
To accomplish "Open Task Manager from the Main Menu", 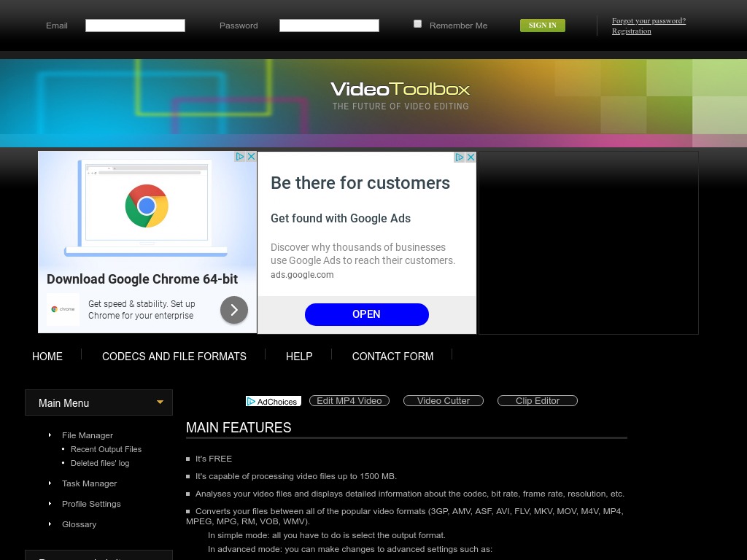I will [90, 483].
